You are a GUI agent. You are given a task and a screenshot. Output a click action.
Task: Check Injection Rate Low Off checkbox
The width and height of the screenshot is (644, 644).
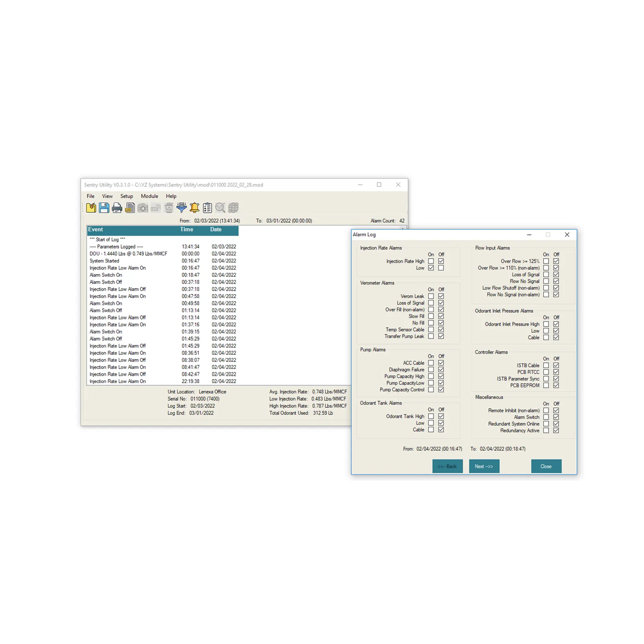coord(441,268)
